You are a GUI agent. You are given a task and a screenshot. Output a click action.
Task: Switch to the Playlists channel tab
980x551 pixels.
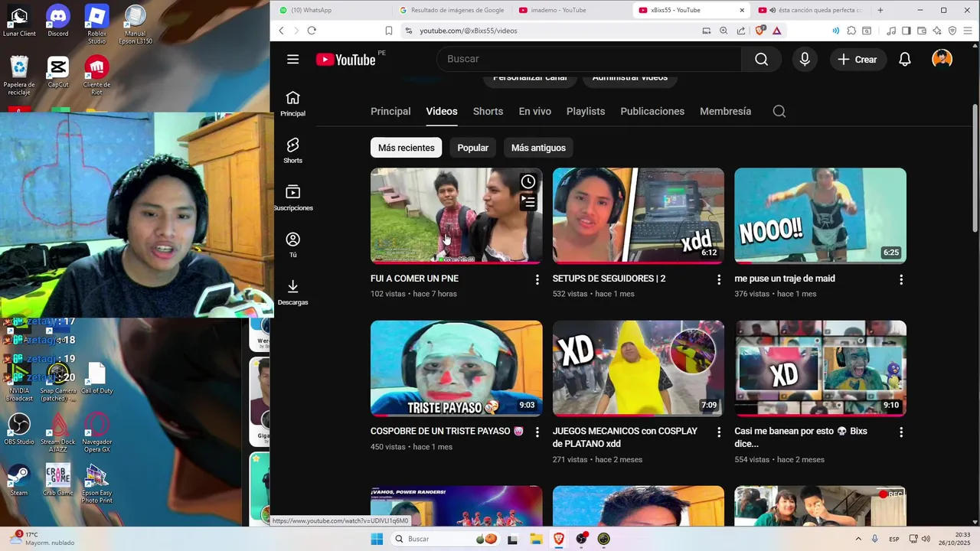(586, 111)
